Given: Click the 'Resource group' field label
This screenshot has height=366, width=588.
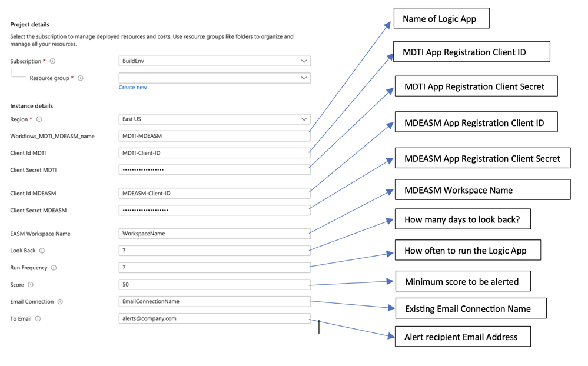Looking at the screenshot, I should click(49, 78).
